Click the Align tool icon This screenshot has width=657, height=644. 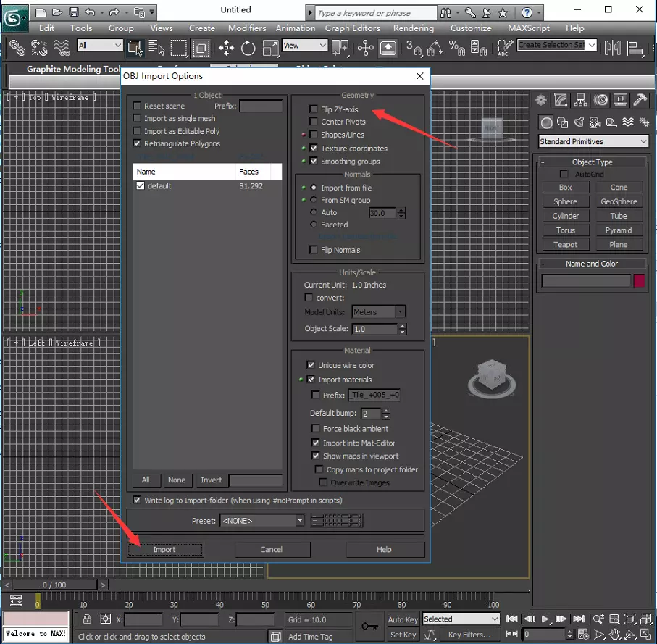[635, 48]
